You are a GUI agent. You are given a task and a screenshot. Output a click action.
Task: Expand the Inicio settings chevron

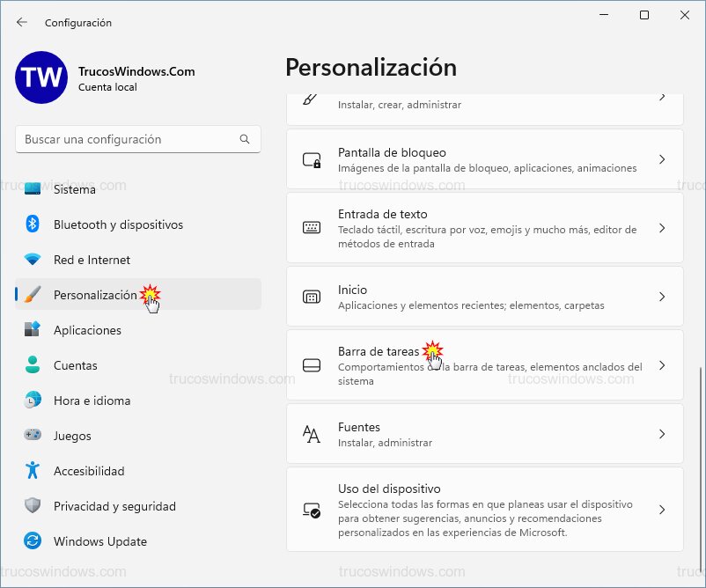(662, 297)
